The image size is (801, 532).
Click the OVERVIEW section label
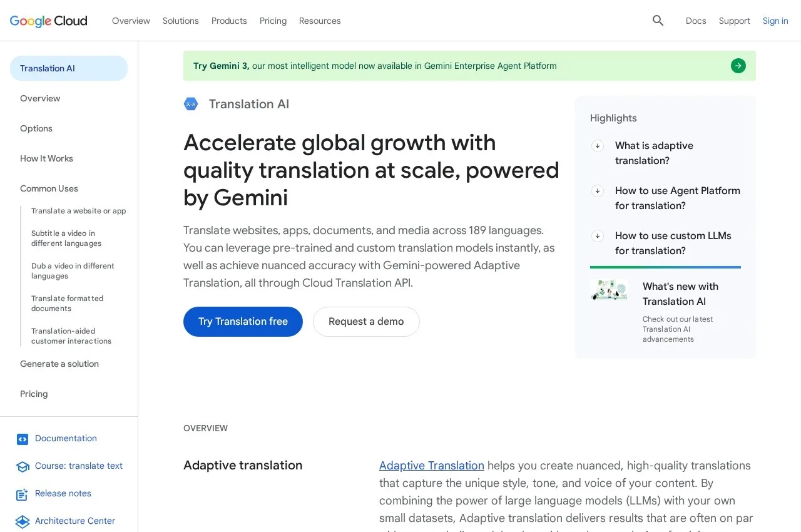pos(205,429)
